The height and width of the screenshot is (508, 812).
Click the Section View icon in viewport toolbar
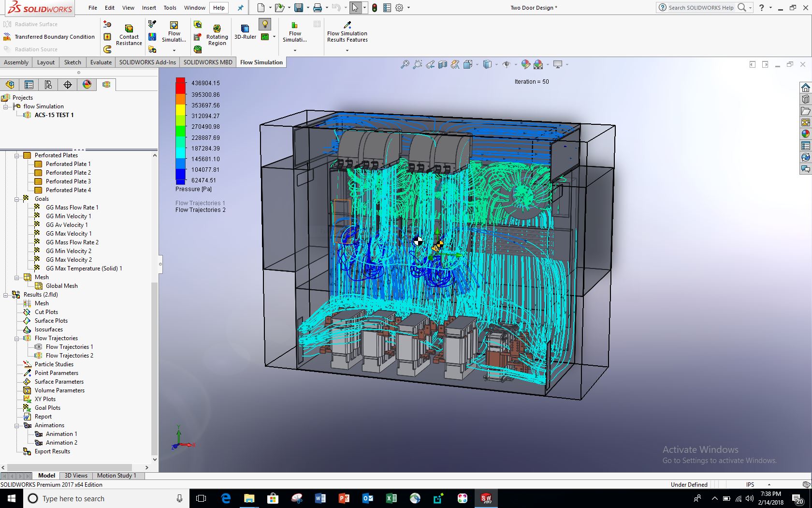coord(443,64)
